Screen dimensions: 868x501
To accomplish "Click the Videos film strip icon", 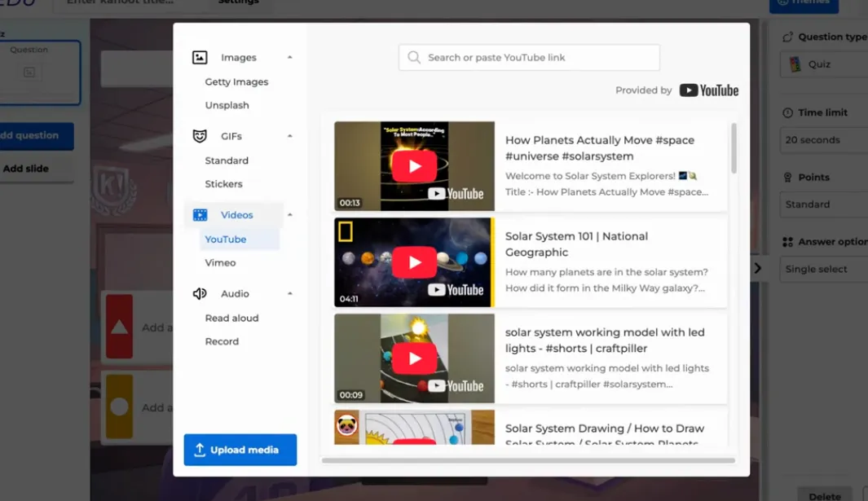I will (200, 215).
